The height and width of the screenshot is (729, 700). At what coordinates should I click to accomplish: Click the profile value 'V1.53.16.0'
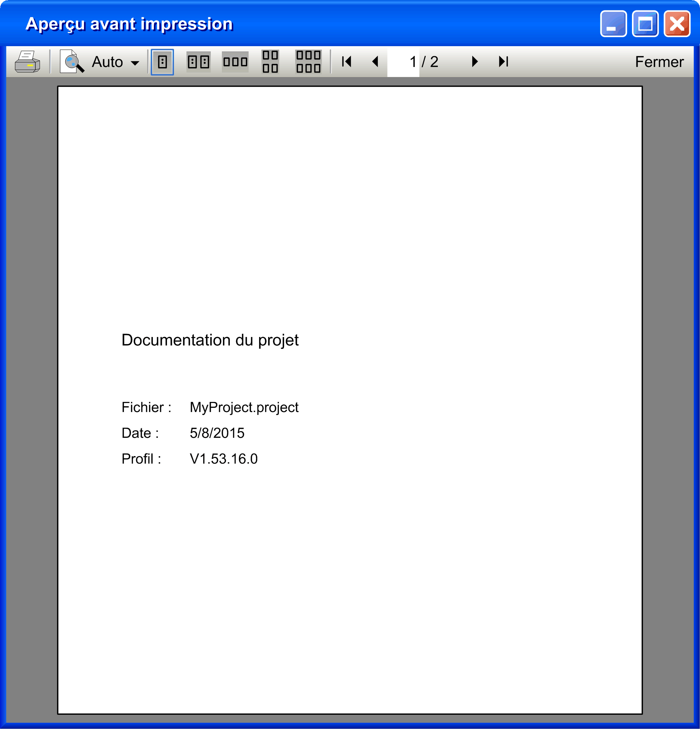tap(224, 459)
